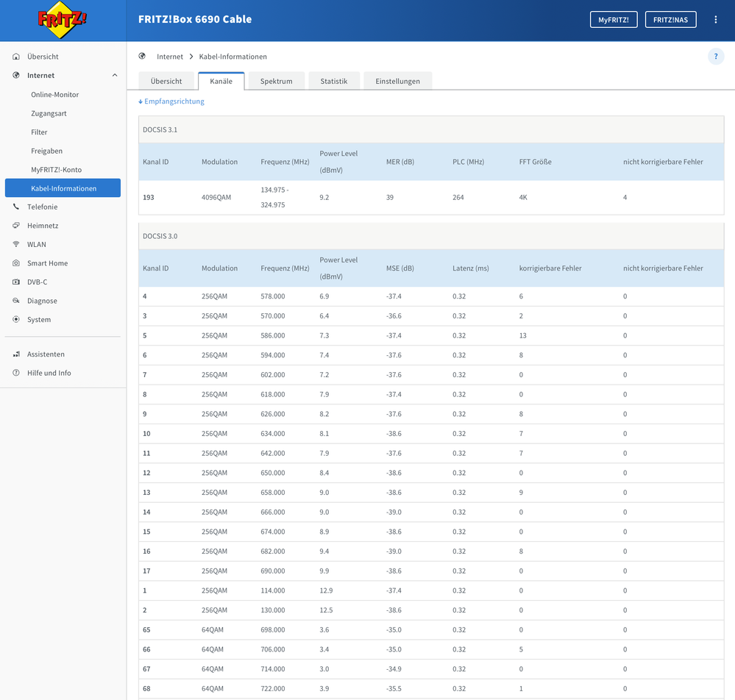Click the Telefonie phone icon
The height and width of the screenshot is (700, 735).
(x=16, y=207)
